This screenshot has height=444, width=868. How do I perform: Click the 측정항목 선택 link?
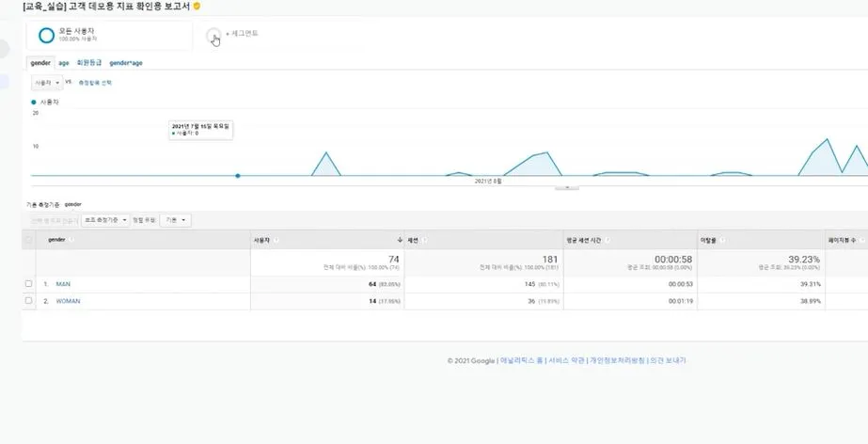coord(95,83)
